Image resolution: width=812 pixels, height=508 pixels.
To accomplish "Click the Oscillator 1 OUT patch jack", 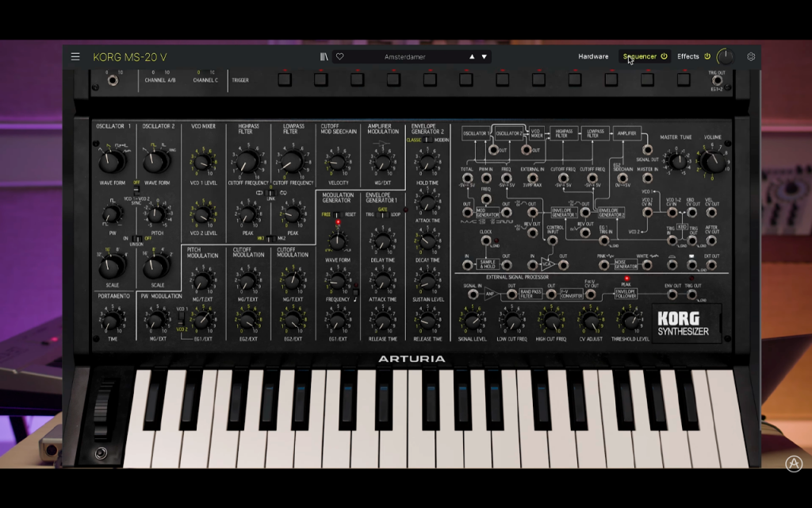I will (493, 150).
